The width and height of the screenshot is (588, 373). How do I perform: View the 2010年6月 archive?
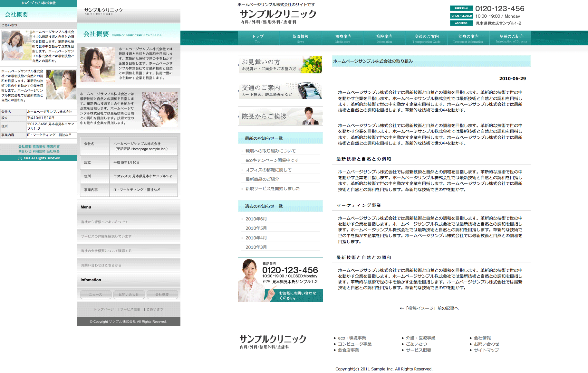(256, 219)
